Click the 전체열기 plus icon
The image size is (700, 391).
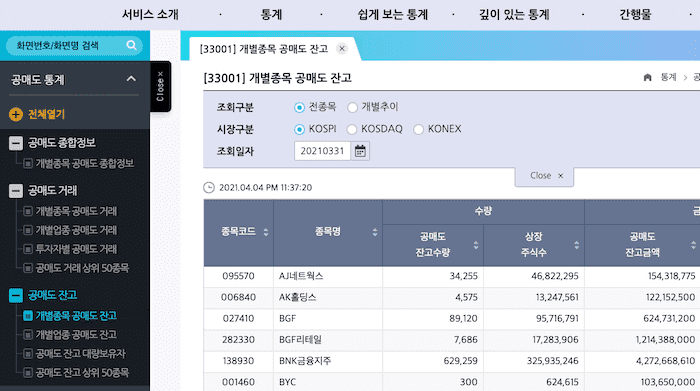coord(16,114)
